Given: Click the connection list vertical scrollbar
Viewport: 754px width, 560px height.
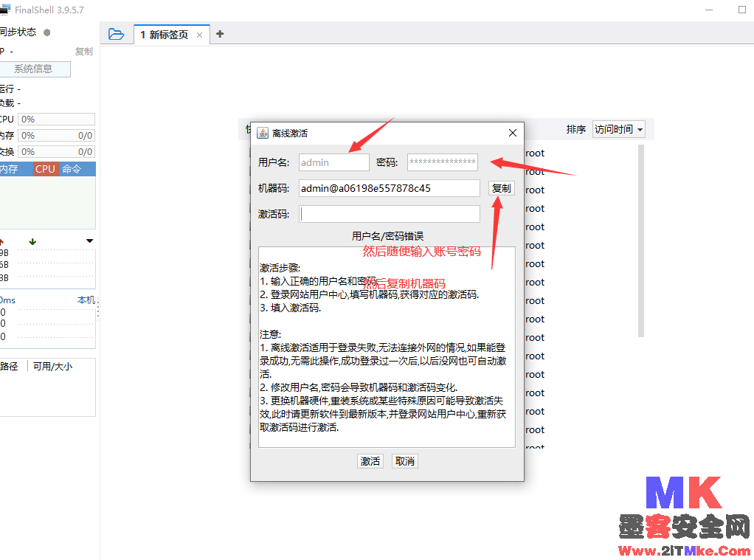Looking at the screenshot, I should (x=640, y=241).
